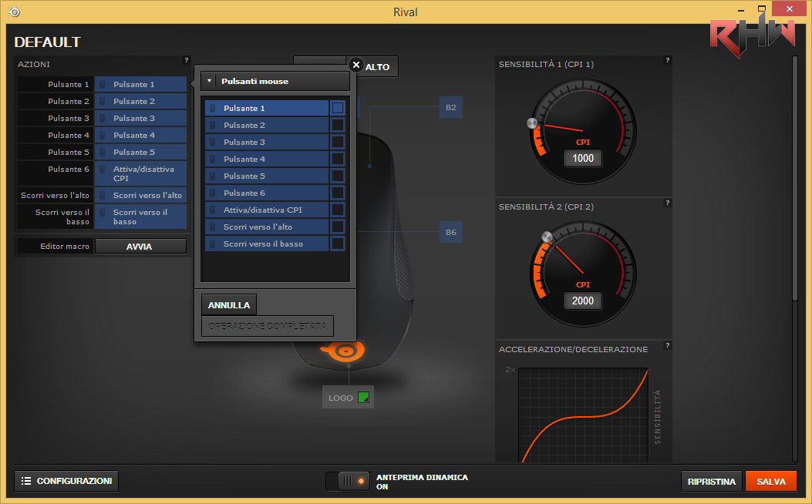The height and width of the screenshot is (504, 812).
Task: Open action assignment for Pulsante 2 in Azioni
Action: [140, 102]
